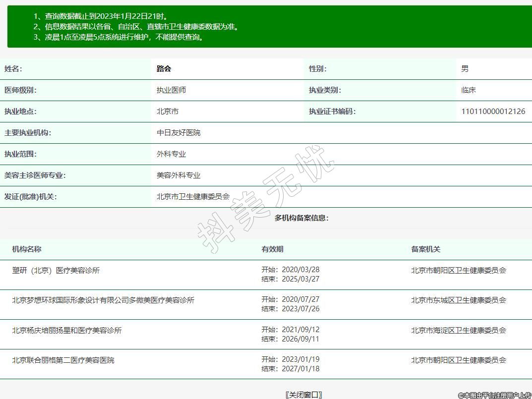Select 塑研（北京）医疗美容诊所 row
532x399 pixels.
coord(56,271)
